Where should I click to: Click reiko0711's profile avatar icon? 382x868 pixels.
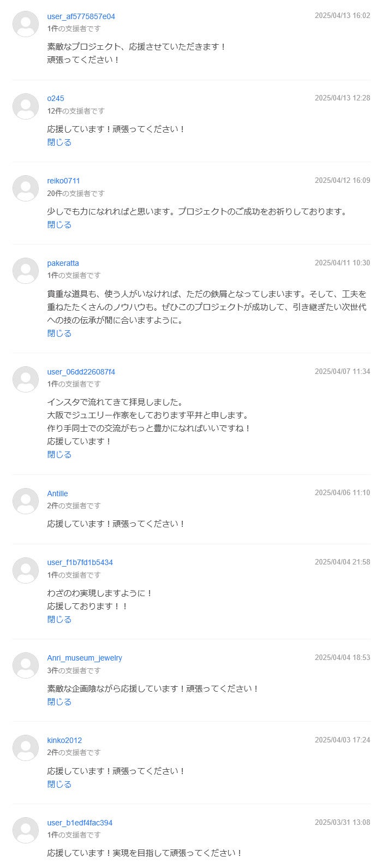(26, 188)
